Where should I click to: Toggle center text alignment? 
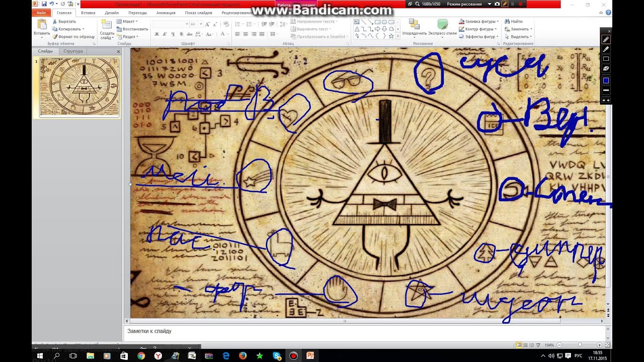pos(246,34)
